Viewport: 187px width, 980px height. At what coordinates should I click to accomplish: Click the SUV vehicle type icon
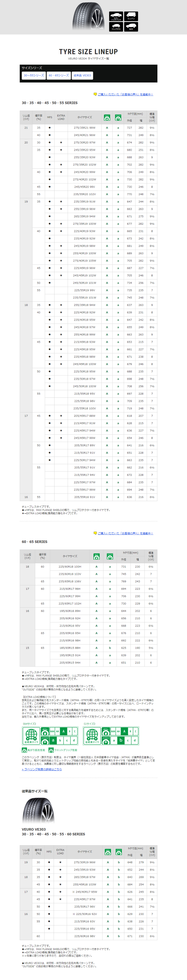coord(131,27)
